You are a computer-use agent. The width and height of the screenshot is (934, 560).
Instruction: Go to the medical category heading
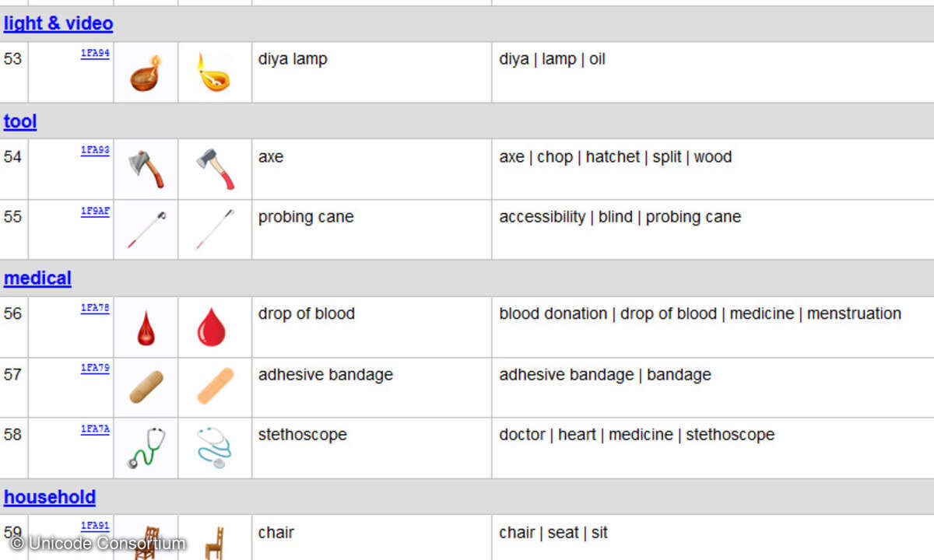coord(37,278)
